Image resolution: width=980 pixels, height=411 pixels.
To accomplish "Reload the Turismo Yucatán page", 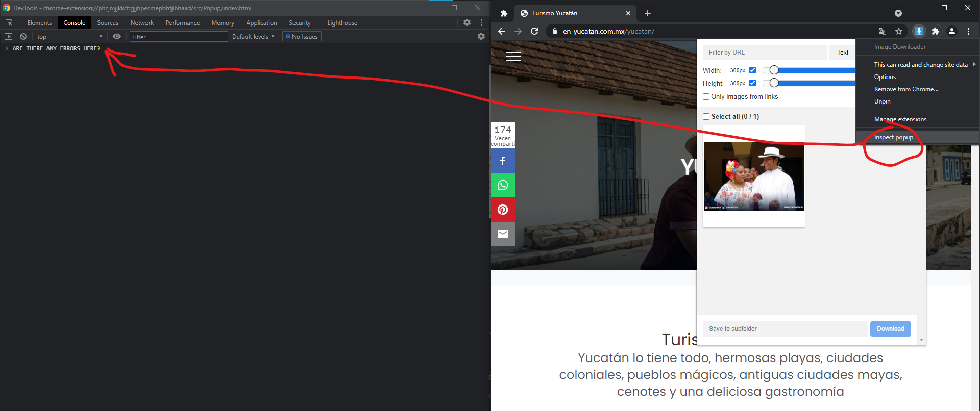I will coord(534,31).
